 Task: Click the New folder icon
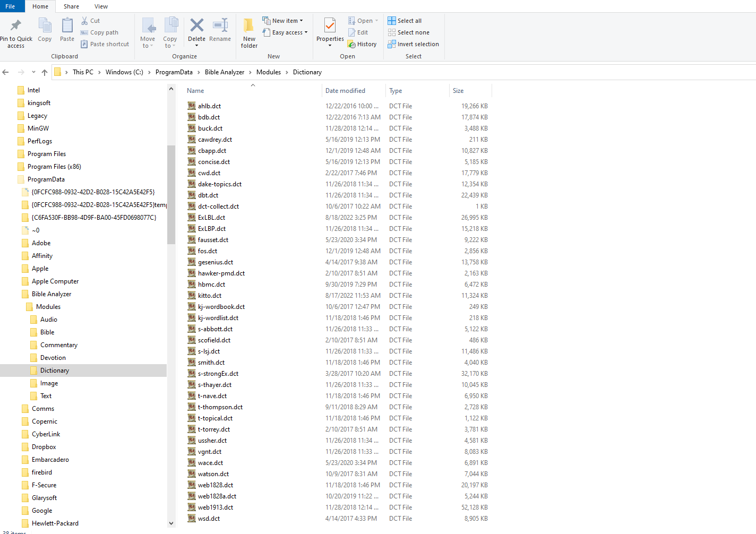(248, 25)
